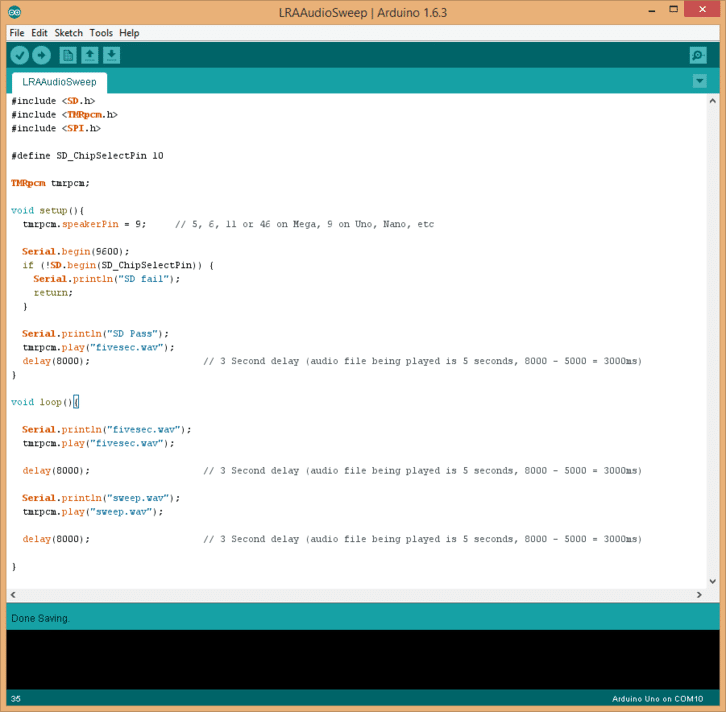Open the Tools menu
Viewport: 726px width, 712px height.
[101, 33]
